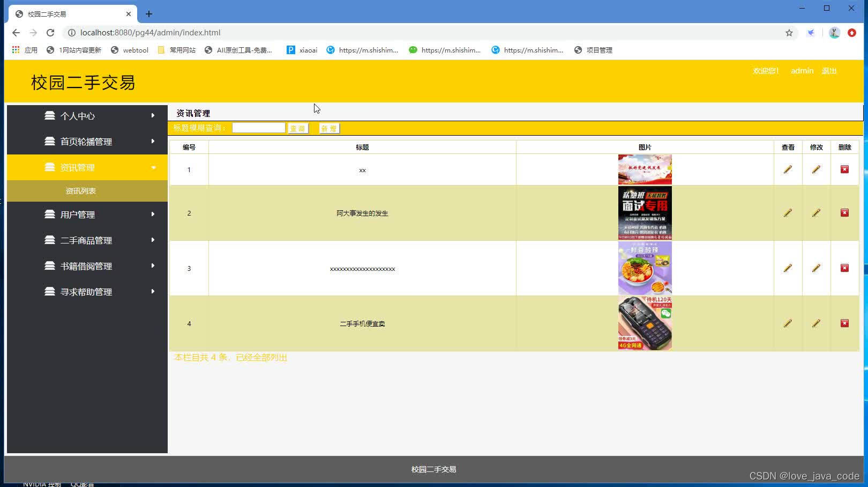The image size is (868, 487).
Task: Collapse the 资讯管理 menu
Action: tap(87, 167)
